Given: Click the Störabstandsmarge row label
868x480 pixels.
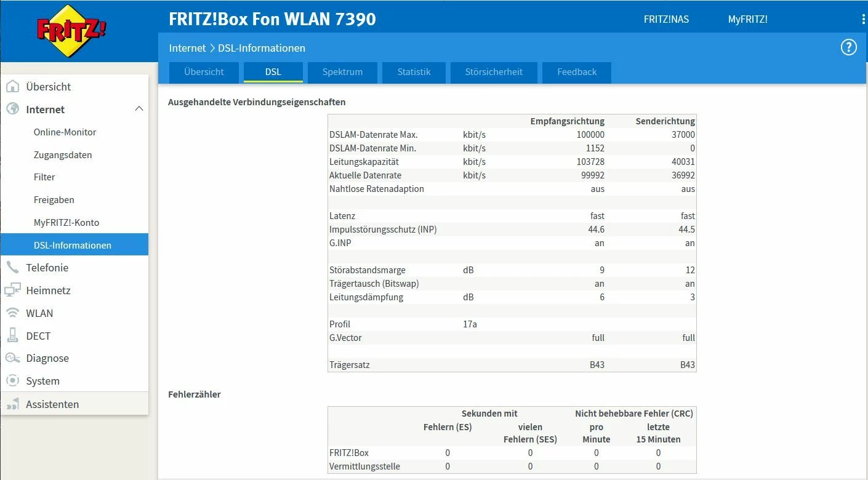Looking at the screenshot, I should pos(368,270).
